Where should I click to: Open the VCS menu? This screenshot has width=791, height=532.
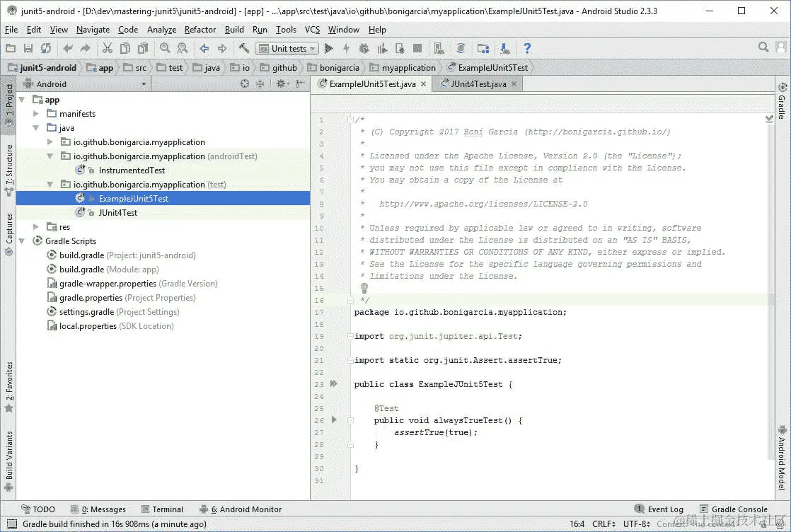pos(312,30)
